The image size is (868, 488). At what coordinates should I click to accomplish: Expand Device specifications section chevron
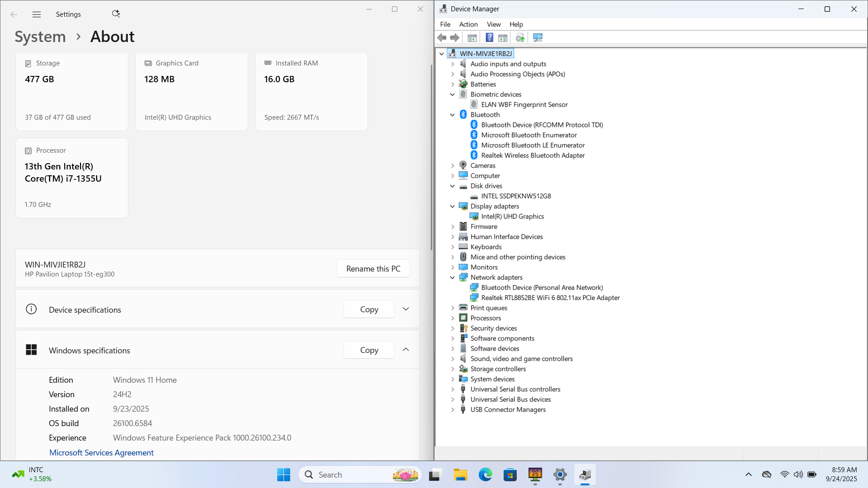[x=406, y=309]
